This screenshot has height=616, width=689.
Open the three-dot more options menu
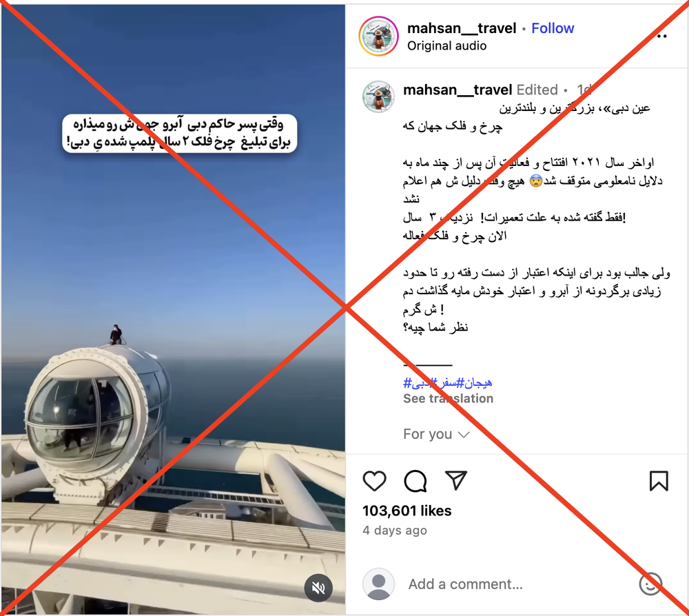click(662, 37)
